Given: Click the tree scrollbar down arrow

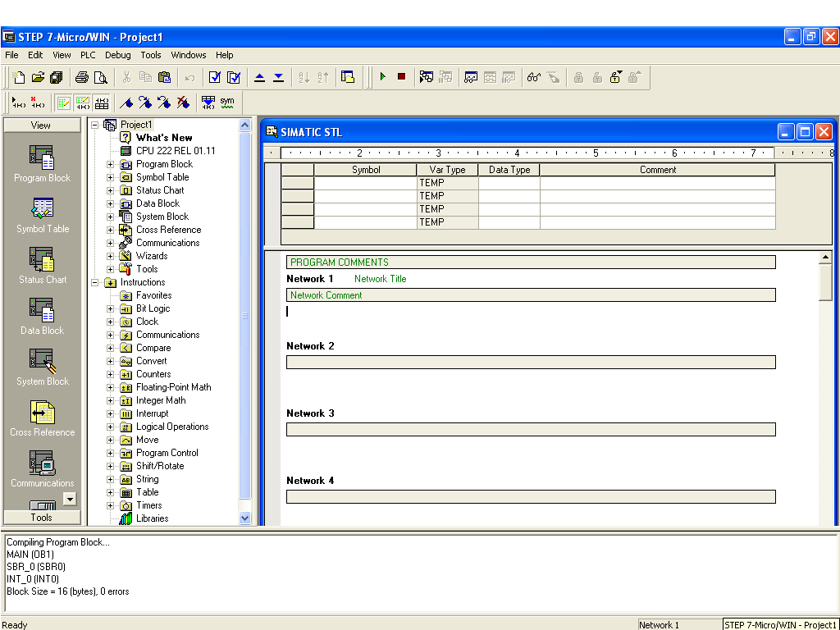Looking at the screenshot, I should pyautogui.click(x=244, y=518).
